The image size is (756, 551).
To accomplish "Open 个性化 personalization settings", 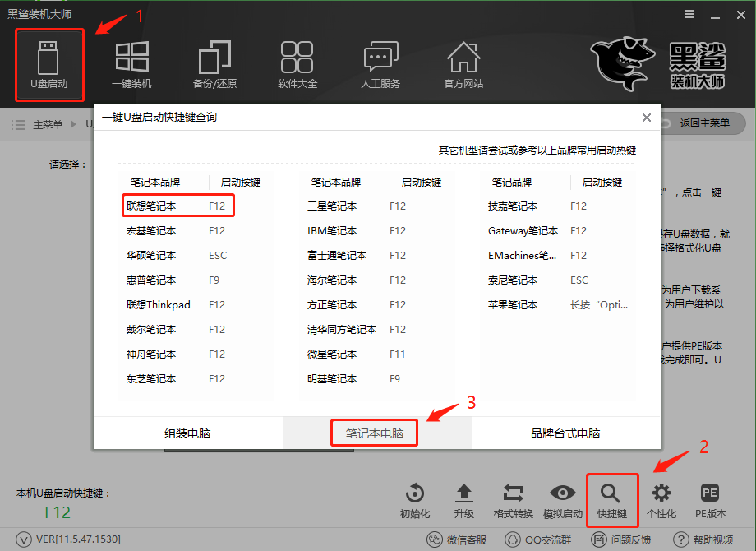I will point(661,500).
